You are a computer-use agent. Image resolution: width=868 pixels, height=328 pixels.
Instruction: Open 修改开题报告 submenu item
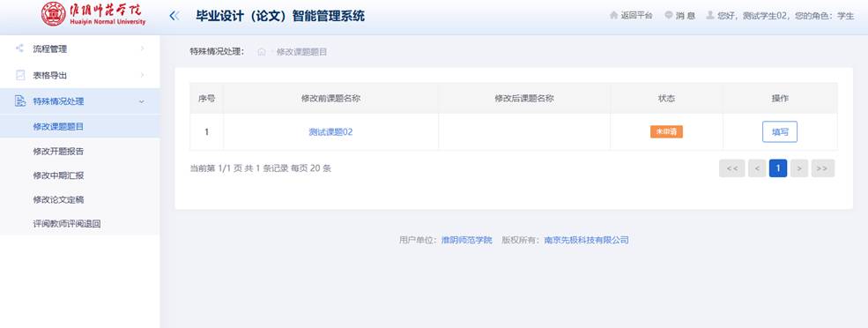pos(79,151)
